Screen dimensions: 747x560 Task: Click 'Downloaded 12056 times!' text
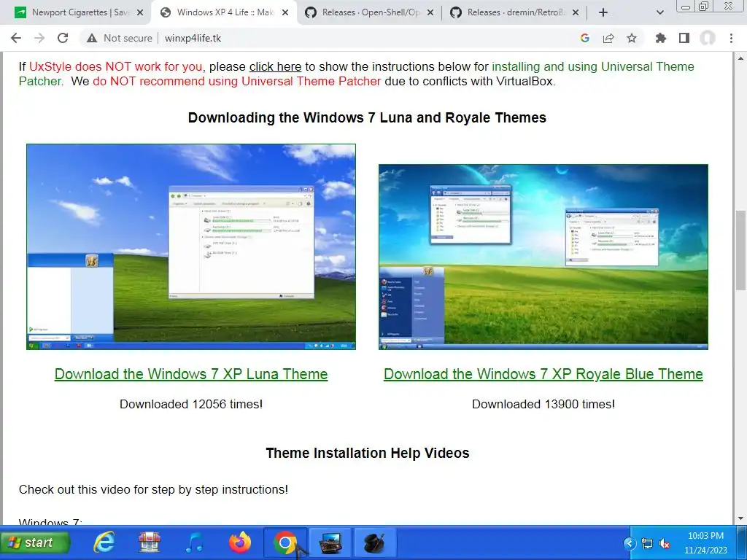[191, 404]
